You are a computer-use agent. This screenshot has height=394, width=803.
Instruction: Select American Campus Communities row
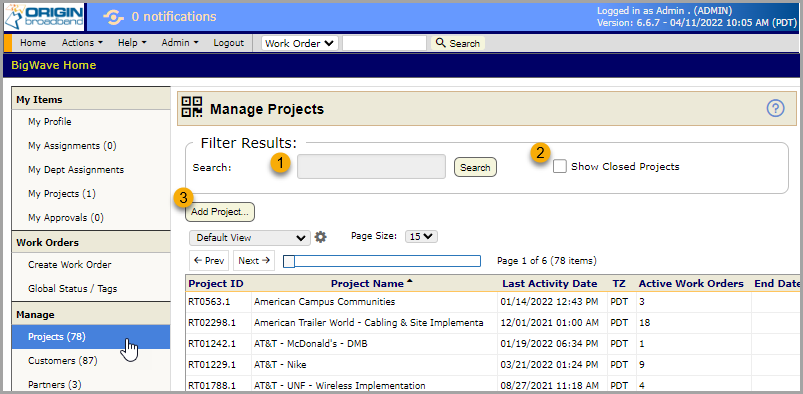(324, 302)
